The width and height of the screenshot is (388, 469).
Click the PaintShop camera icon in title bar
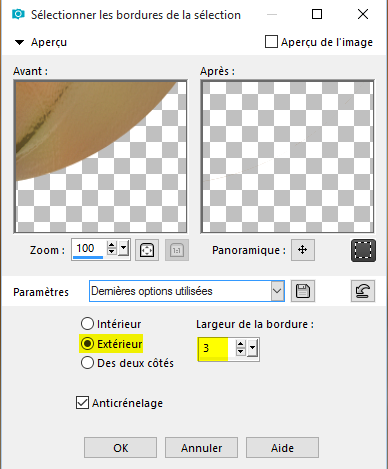(18, 14)
